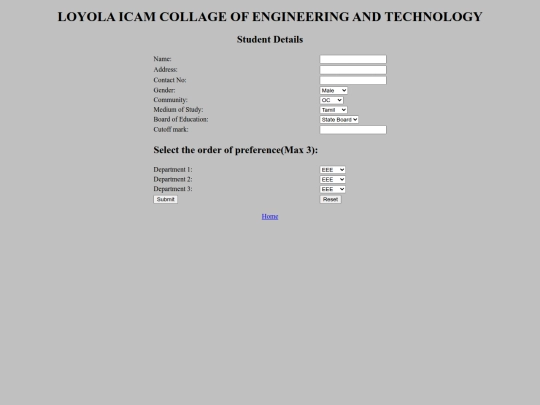This screenshot has height=405, width=540.
Task: Expand the Medium of Study dropdown
Action: click(333, 110)
